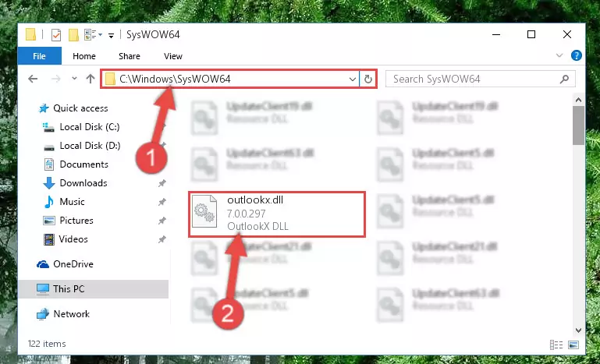Select the outlookx.dll file
The image size is (600, 364).
(277, 214)
